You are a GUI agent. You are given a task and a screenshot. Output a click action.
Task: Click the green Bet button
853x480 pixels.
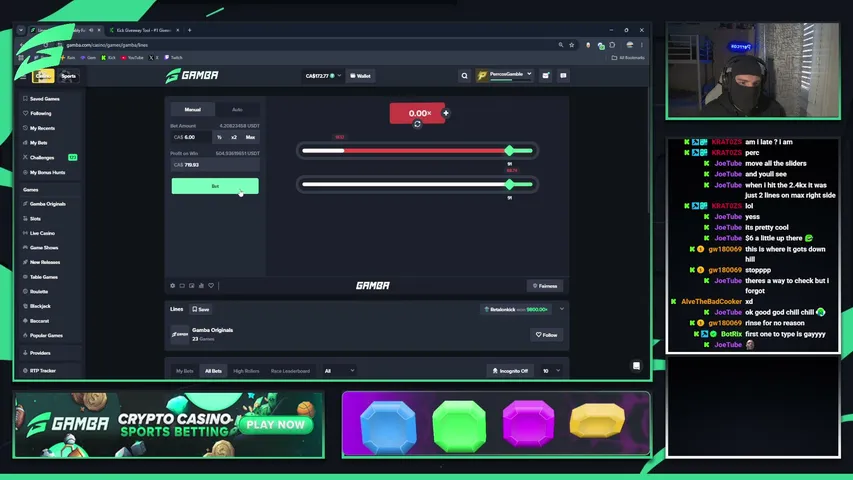point(215,186)
